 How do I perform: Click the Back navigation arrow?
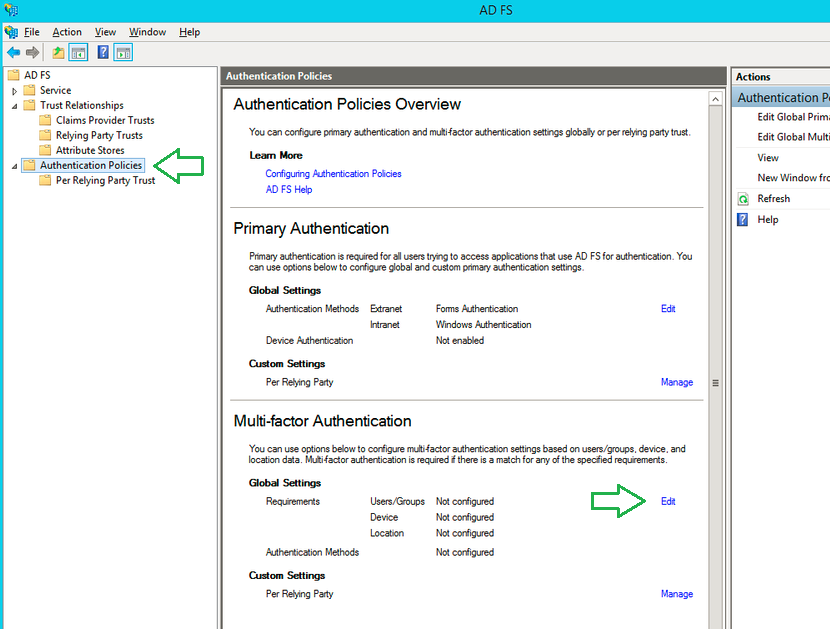coord(14,51)
